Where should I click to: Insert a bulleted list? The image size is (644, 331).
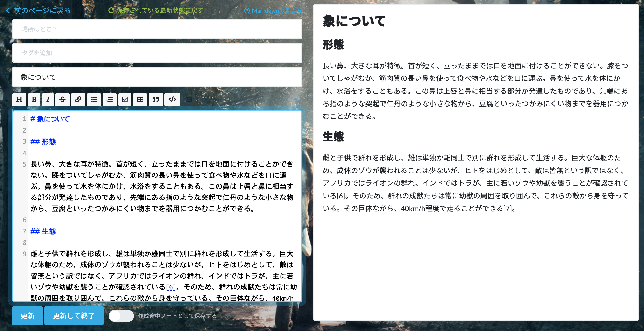[x=94, y=99]
